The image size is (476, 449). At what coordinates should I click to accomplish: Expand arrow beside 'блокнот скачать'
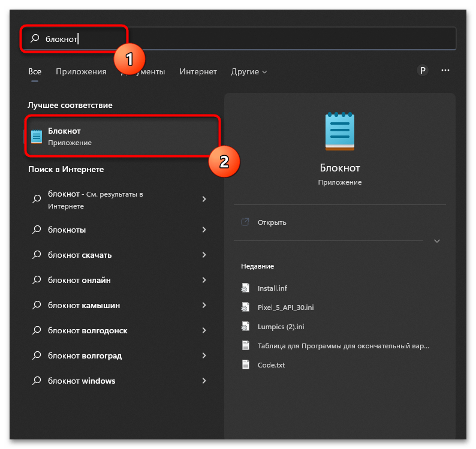point(204,255)
